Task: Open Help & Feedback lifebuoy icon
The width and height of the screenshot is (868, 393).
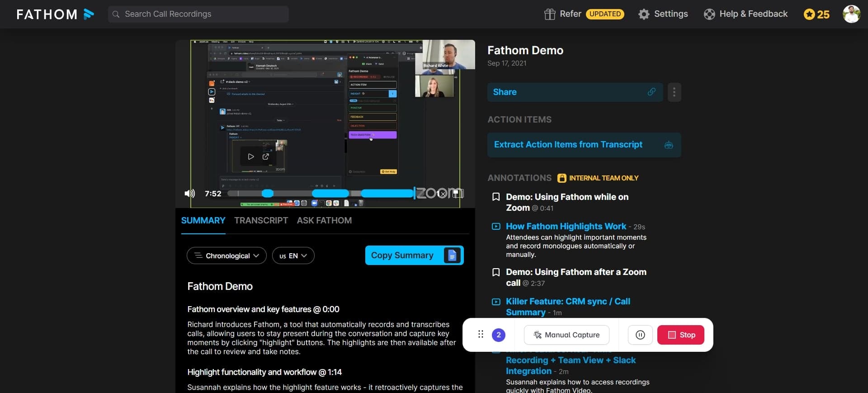Action: coord(709,14)
